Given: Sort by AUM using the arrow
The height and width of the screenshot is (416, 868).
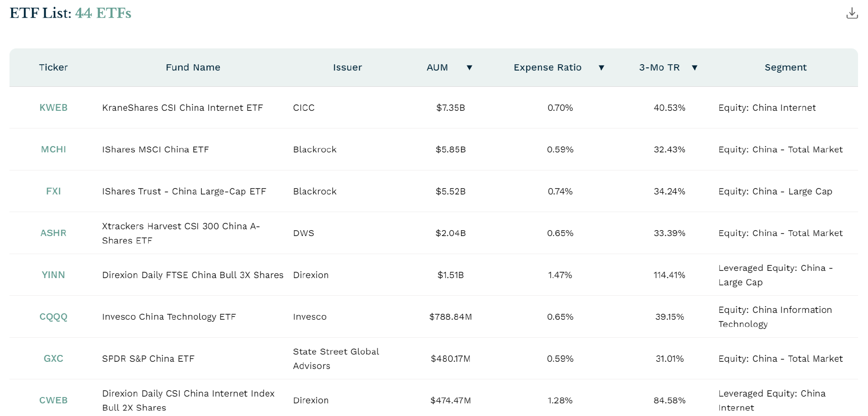Looking at the screenshot, I should click(469, 68).
